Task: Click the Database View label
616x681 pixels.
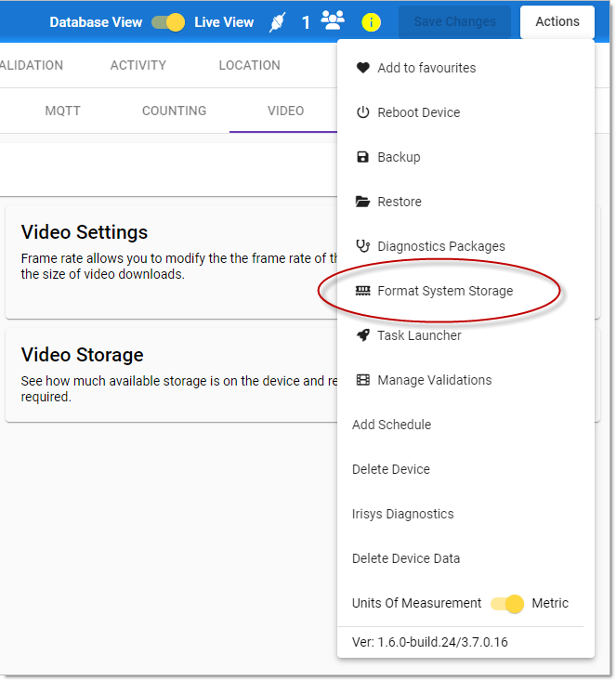Action: [x=96, y=22]
